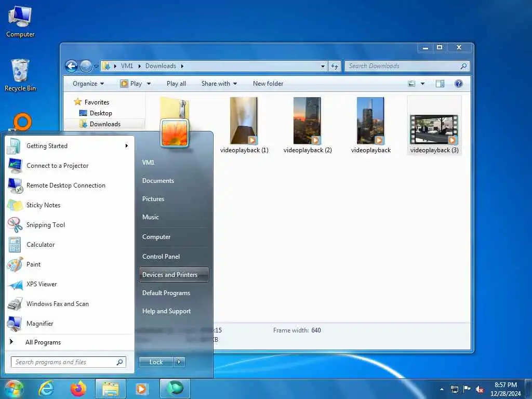Viewport: 532px width, 399px height.
Task: Click Downloads segment in address bar
Action: pyautogui.click(x=161, y=66)
